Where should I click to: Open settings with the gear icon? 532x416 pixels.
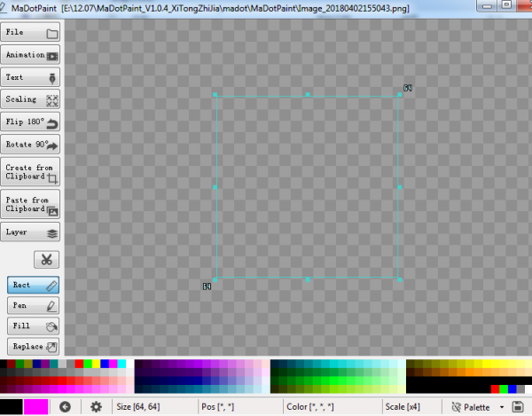tap(96, 406)
